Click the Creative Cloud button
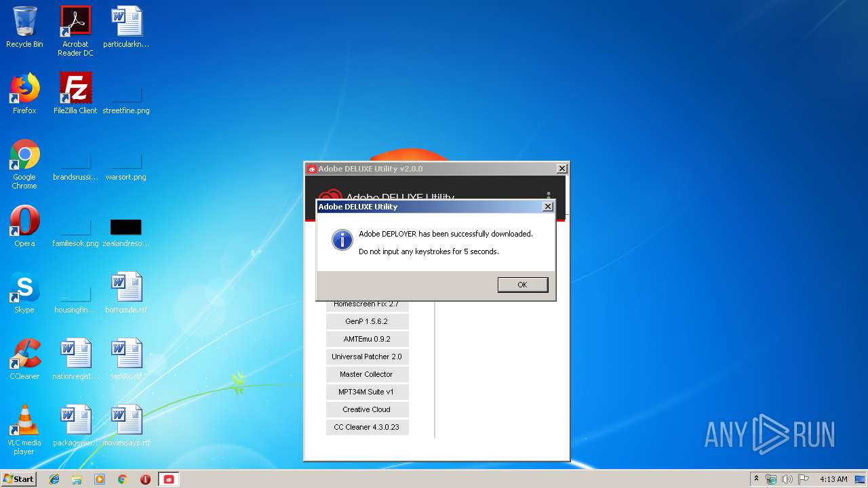The height and width of the screenshot is (488, 868). coord(367,409)
